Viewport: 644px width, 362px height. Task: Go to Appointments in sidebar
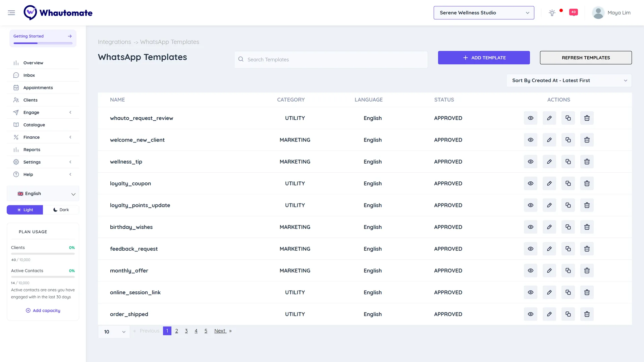pyautogui.click(x=43, y=87)
